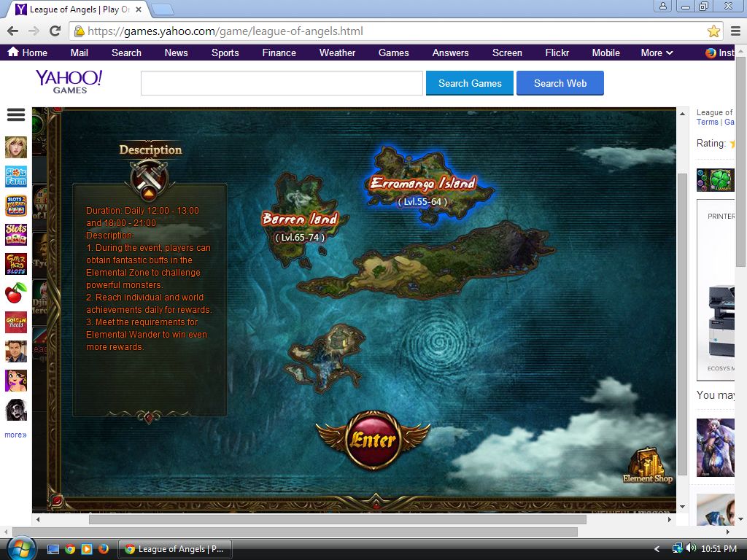Screen dimensions: 747x560
Task: Click the red cherry game icon
Action: point(16,293)
